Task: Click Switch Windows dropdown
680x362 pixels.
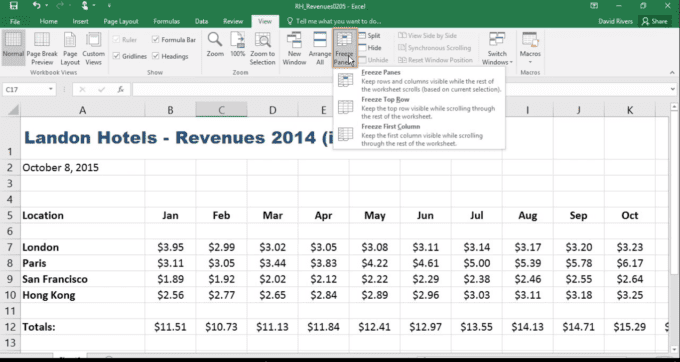Action: 497,48
